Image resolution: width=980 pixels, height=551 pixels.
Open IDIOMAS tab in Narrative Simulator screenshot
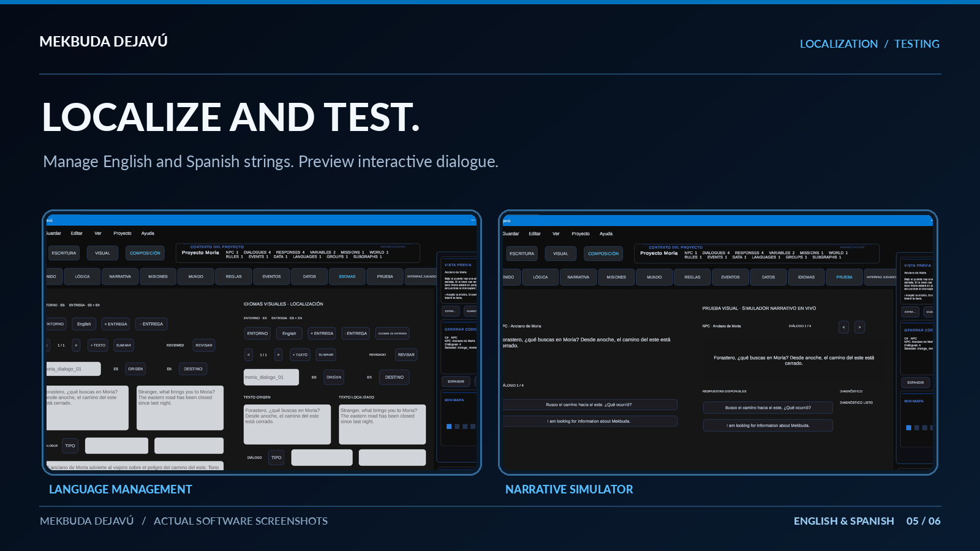click(x=806, y=277)
